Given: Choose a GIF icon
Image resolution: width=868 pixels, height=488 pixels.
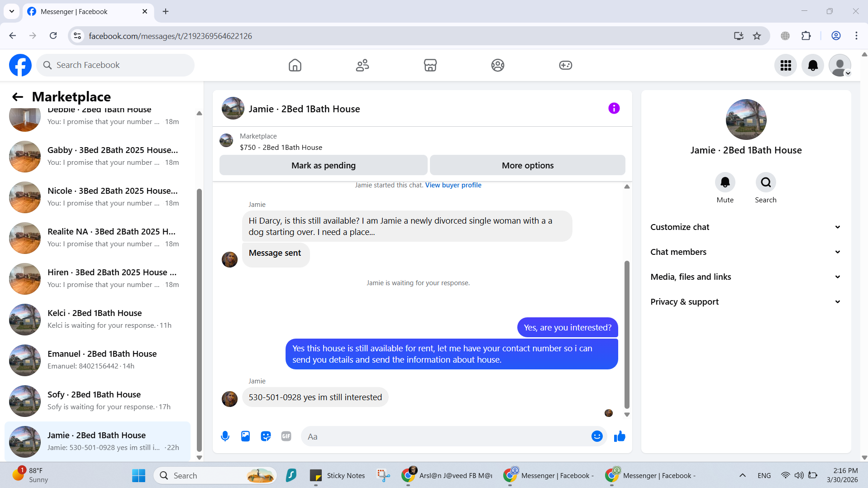Looking at the screenshot, I should tap(286, 436).
